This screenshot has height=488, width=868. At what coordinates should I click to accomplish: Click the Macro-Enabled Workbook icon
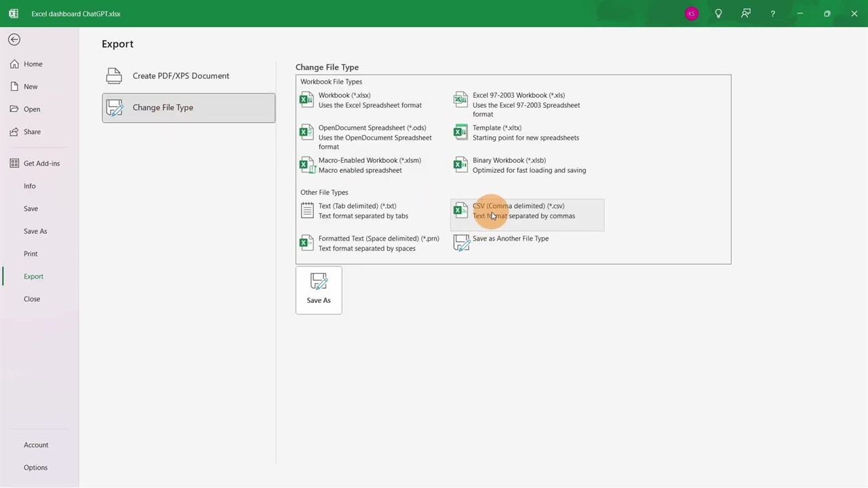(x=307, y=165)
